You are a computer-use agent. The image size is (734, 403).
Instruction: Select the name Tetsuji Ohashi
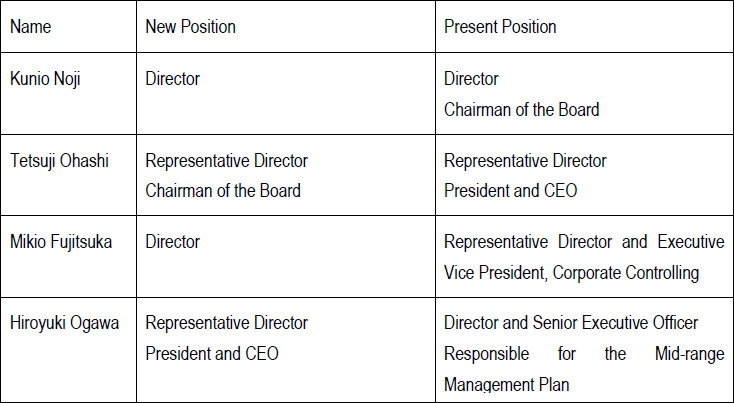click(58, 160)
